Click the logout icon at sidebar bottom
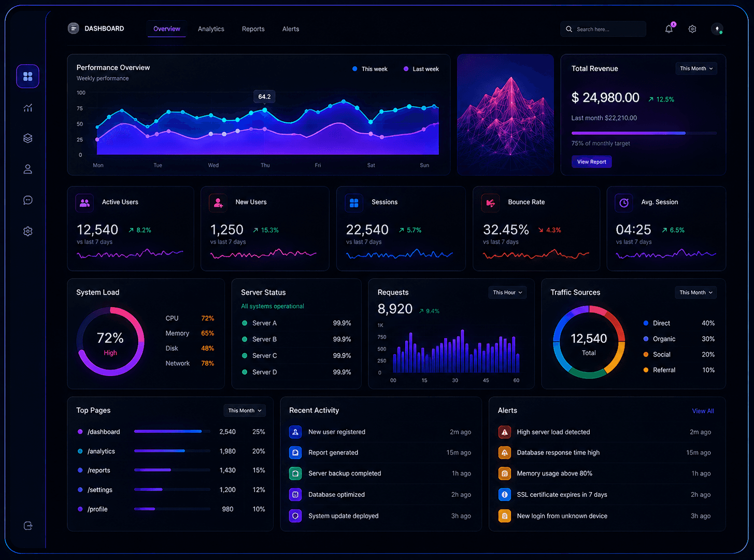Viewport: 754px width, 560px height. pyautogui.click(x=28, y=526)
